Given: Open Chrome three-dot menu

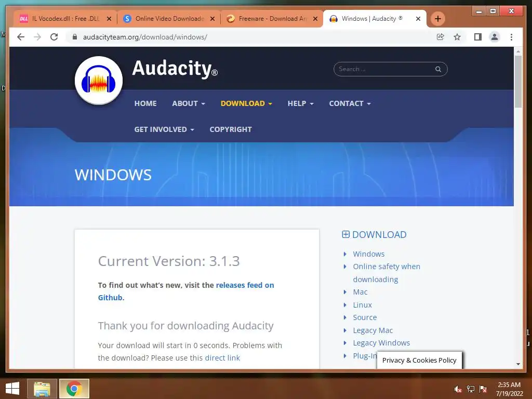Looking at the screenshot, I should click(512, 37).
